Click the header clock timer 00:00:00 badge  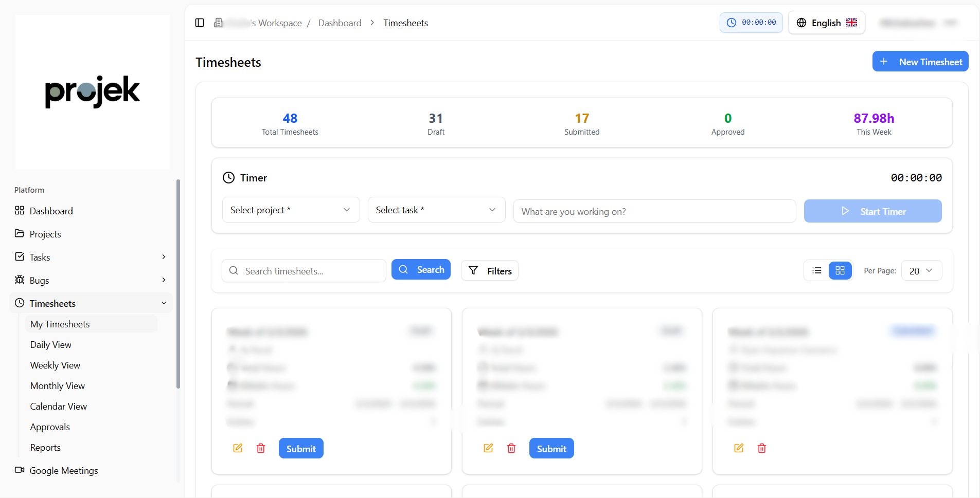tap(751, 23)
